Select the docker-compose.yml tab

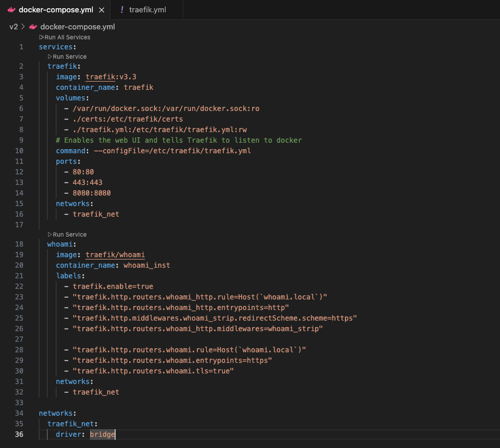click(x=56, y=10)
